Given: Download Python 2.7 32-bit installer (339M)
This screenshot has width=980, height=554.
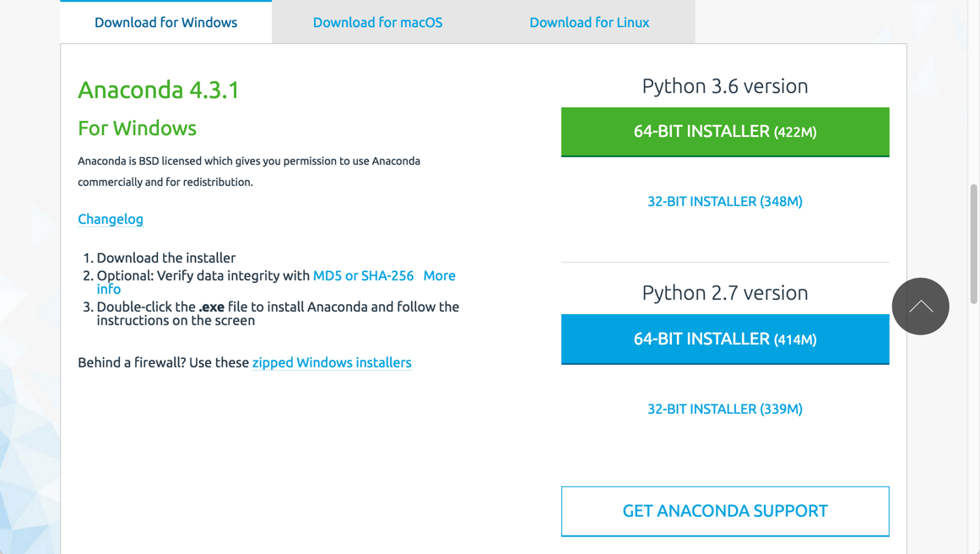Looking at the screenshot, I should click(725, 409).
